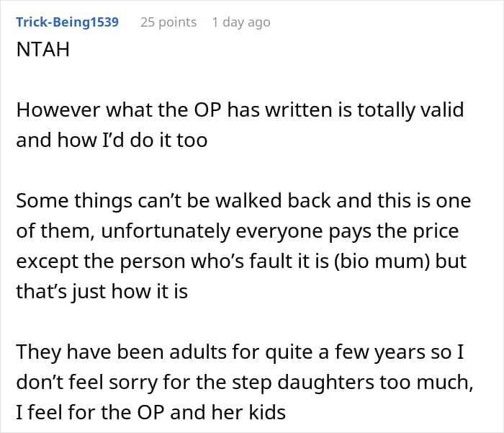Click the "1 day ago" timestamp
The width and height of the screenshot is (504, 433).
point(241,22)
